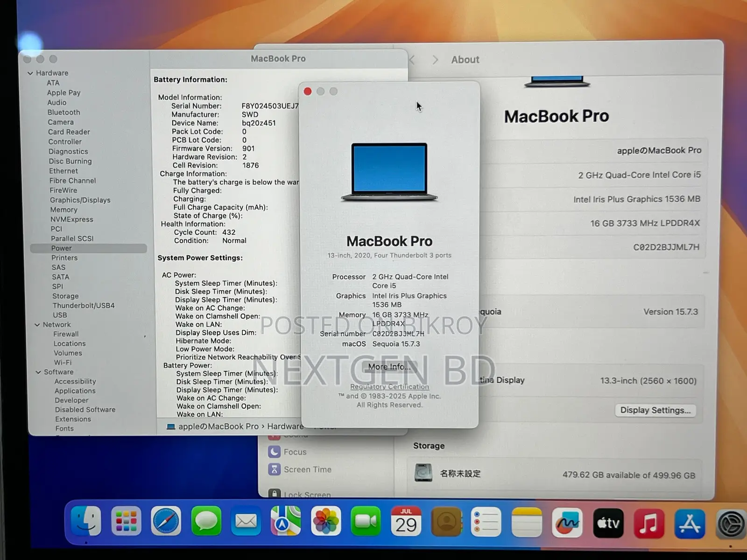Viewport: 747px width, 560px height.
Task: Click the More Info button
Action: pyautogui.click(x=389, y=367)
